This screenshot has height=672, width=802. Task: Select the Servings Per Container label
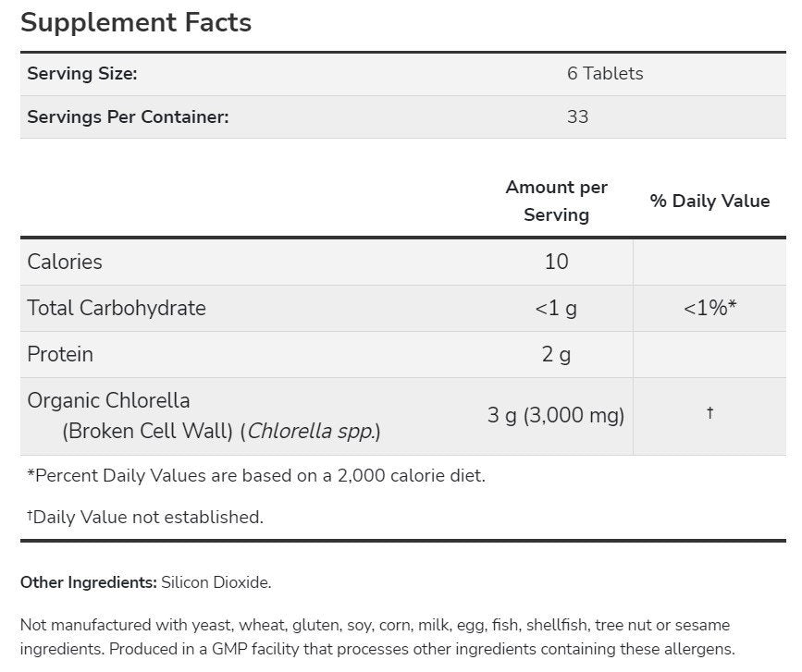coord(128,117)
